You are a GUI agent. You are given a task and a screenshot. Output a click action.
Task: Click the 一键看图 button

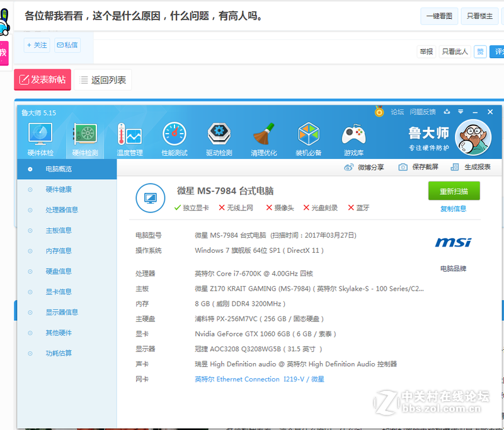coord(439,16)
